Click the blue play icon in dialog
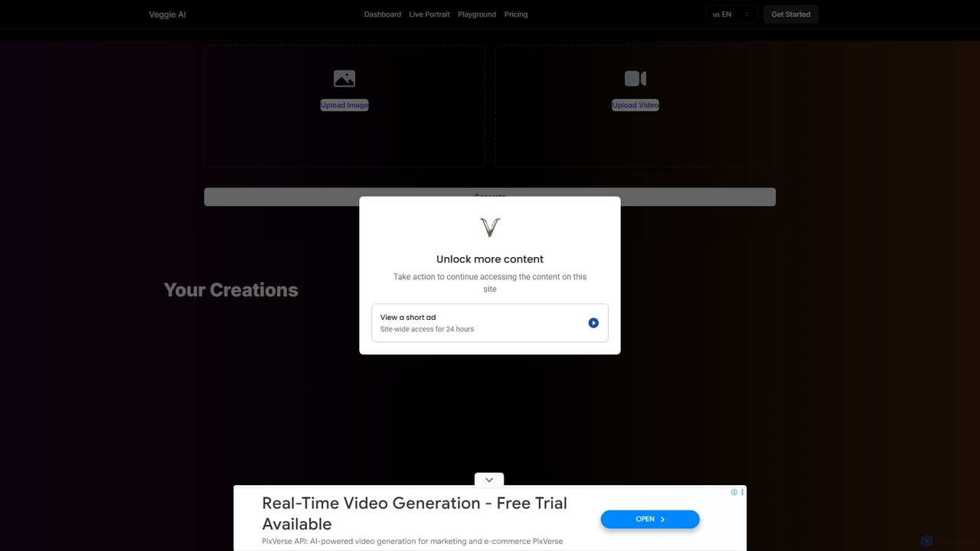This screenshot has width=980, height=551. point(593,323)
